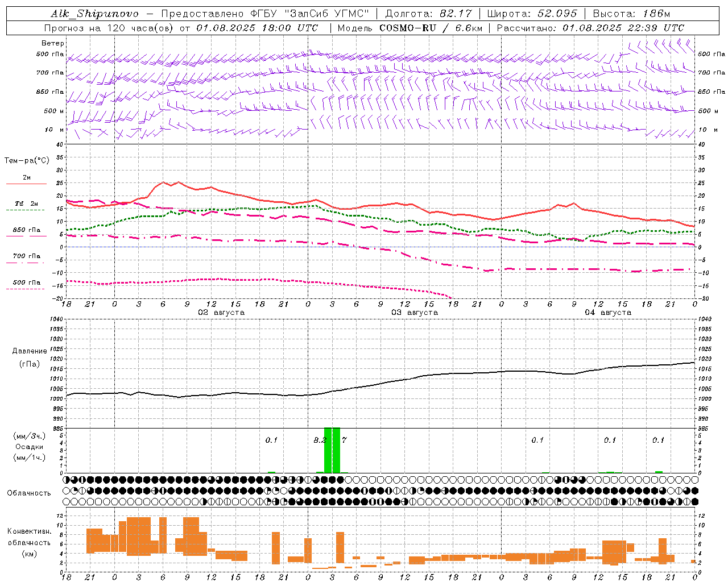728x582 pixels.
Task: Click the '04 августа' date label
Action: click(x=608, y=313)
